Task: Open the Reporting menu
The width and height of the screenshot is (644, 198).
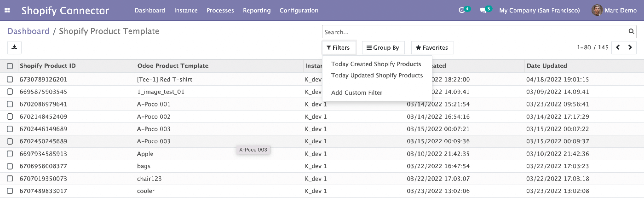Action: (x=257, y=10)
